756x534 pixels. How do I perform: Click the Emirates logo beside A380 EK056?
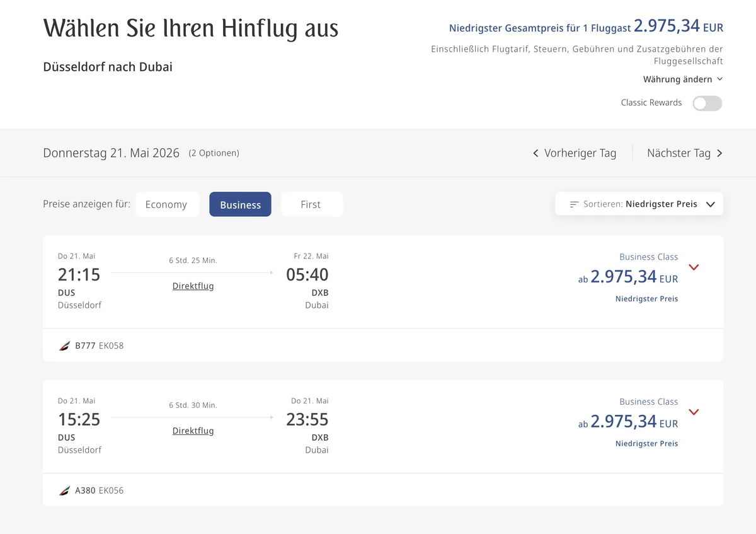(x=64, y=490)
